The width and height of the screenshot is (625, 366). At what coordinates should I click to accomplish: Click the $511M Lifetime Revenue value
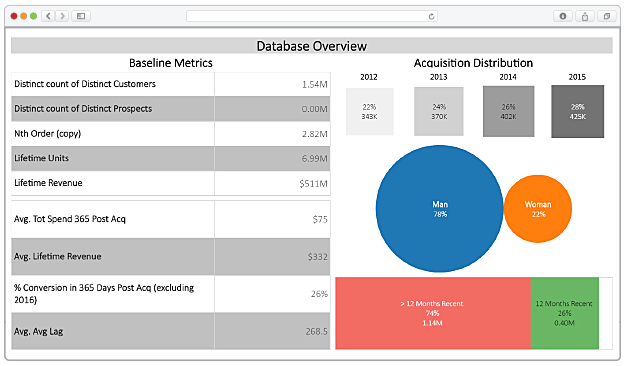pos(313,184)
